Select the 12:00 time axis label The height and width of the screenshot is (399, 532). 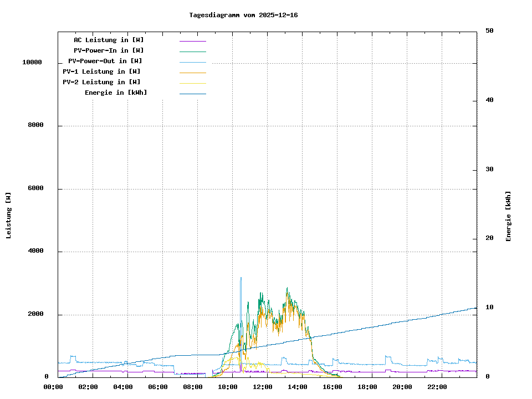click(263, 387)
